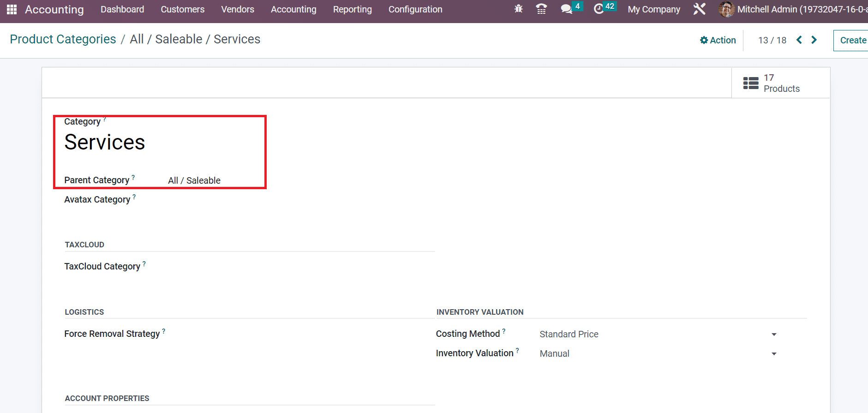Open the Vendors menu
This screenshot has height=413, width=868.
238,9
